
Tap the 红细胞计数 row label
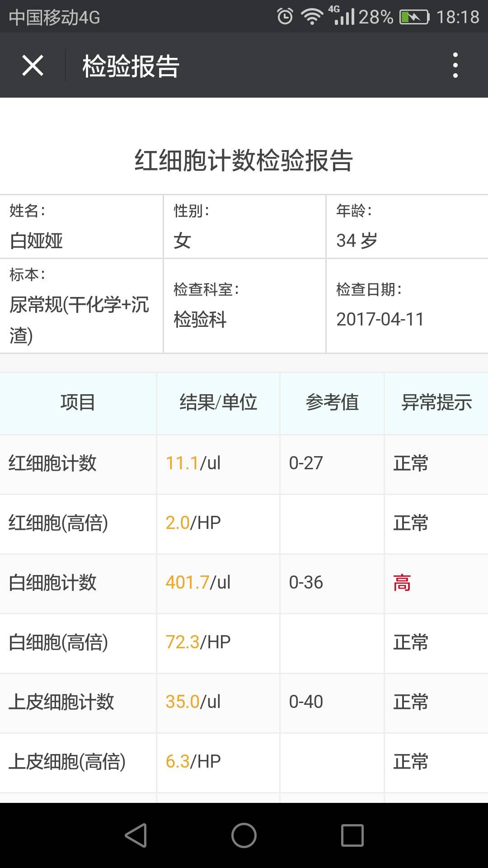(52, 463)
